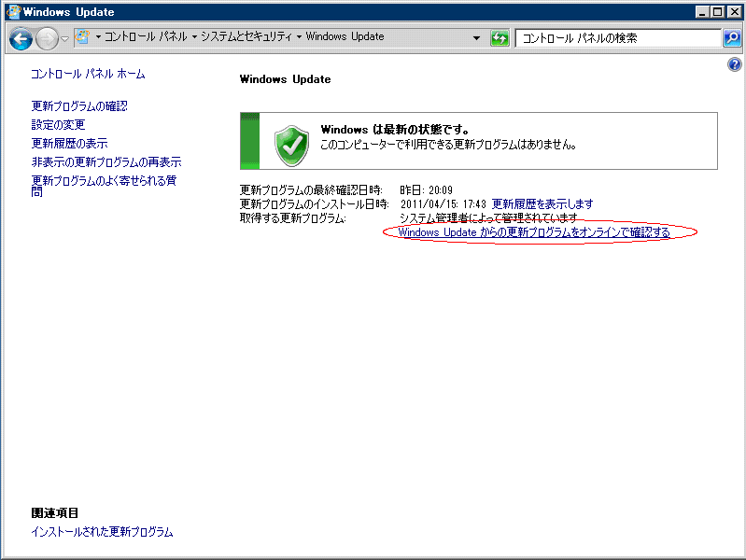This screenshot has width=746, height=560.
Task: Expand the root breadcrumb arrow before コントロール パネル
Action: pos(98,36)
